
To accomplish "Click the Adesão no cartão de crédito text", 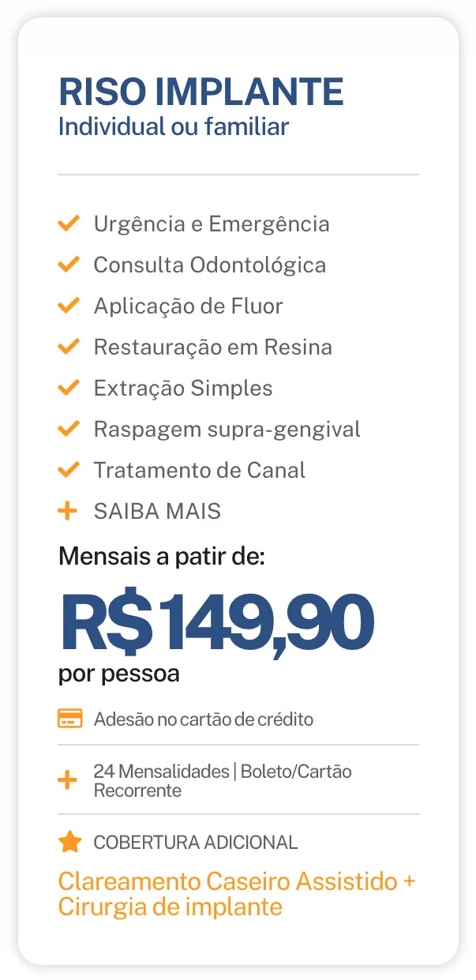I will pyautogui.click(x=204, y=719).
